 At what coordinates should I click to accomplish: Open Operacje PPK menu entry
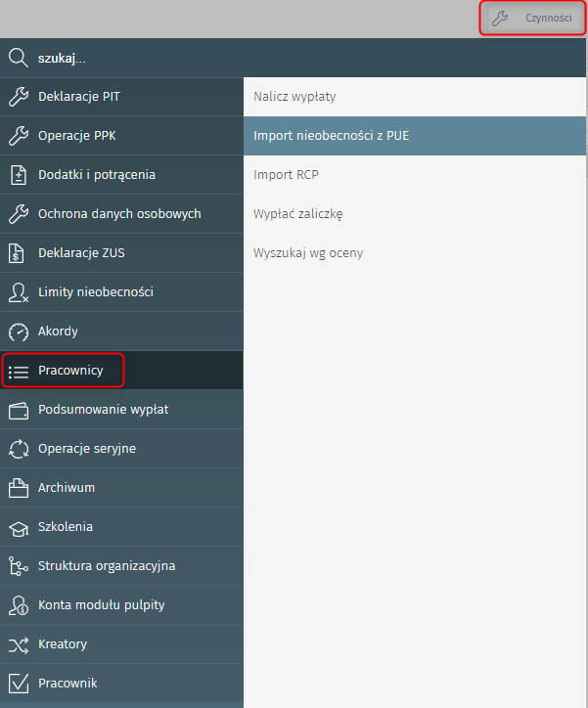(76, 136)
